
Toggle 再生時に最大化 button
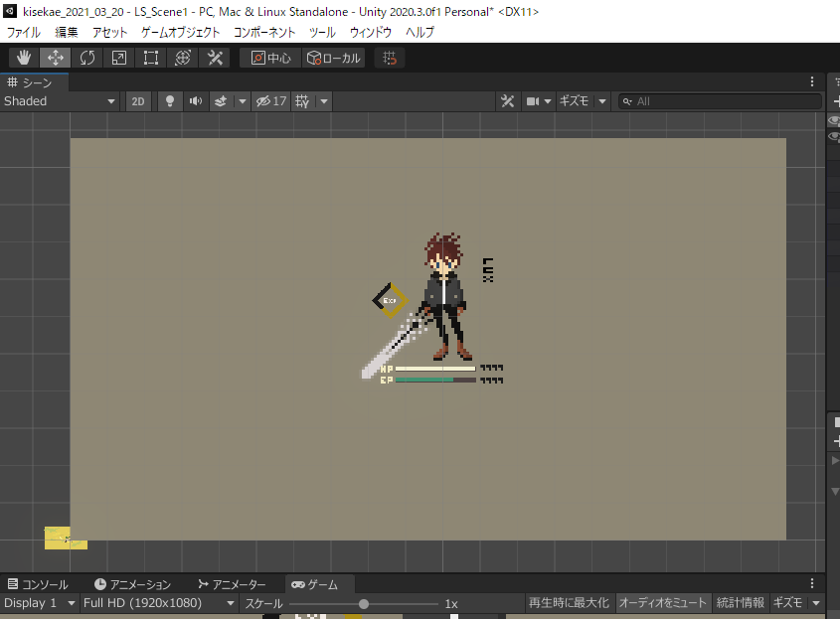(x=569, y=603)
